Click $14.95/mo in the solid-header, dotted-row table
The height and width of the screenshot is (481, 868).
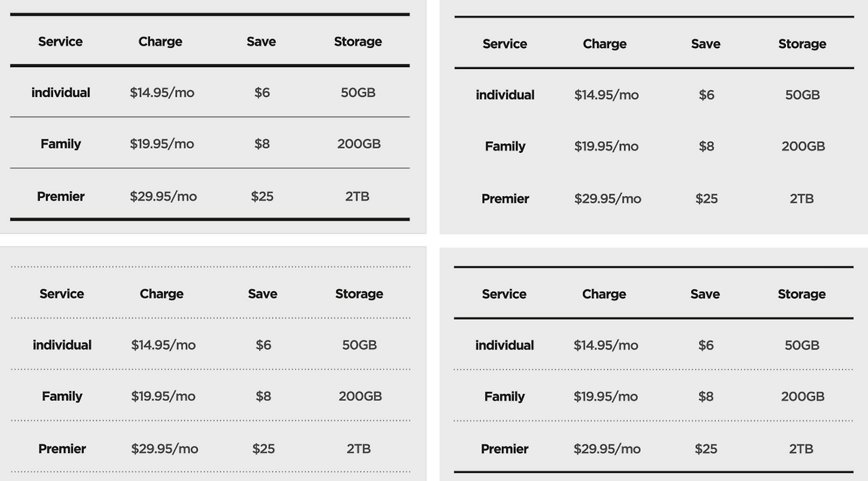(x=606, y=345)
